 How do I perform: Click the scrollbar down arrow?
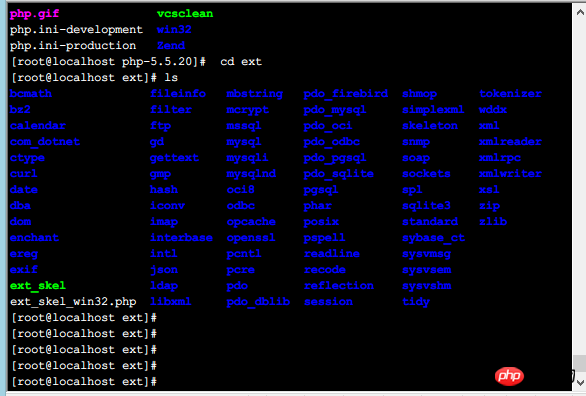pos(580,383)
